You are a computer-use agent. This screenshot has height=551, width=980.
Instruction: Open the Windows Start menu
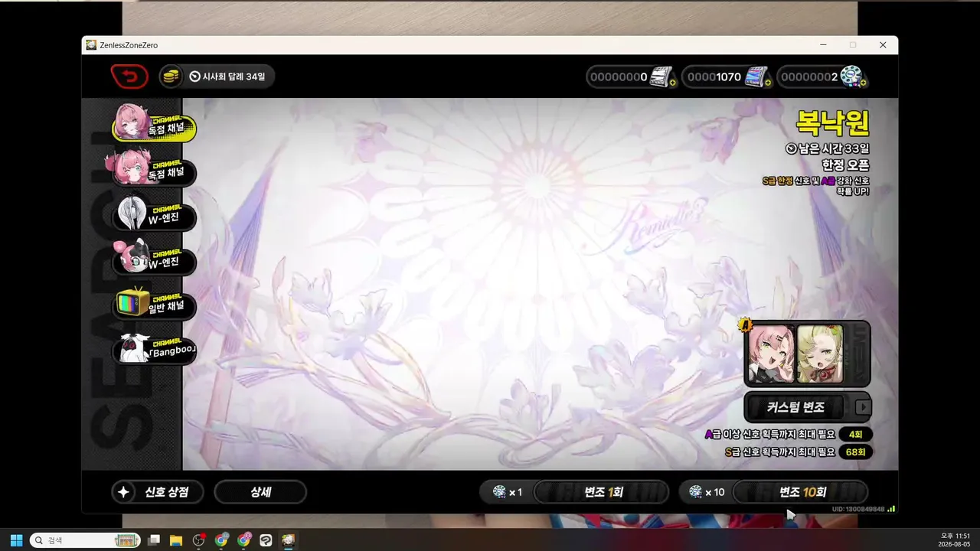coord(16,540)
